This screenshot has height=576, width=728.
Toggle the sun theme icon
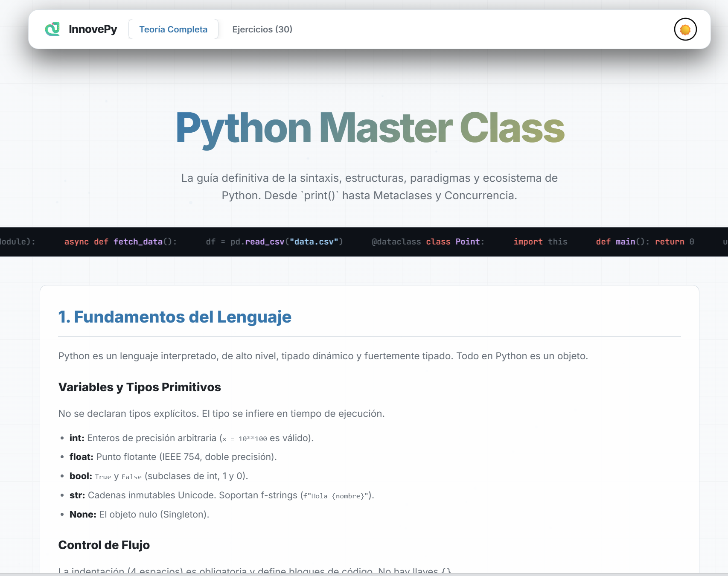[x=684, y=29]
